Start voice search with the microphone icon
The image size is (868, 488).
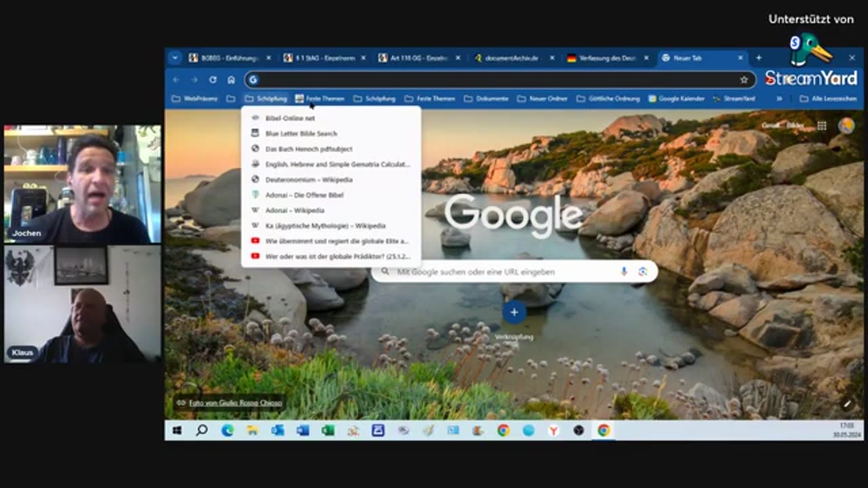coord(624,272)
